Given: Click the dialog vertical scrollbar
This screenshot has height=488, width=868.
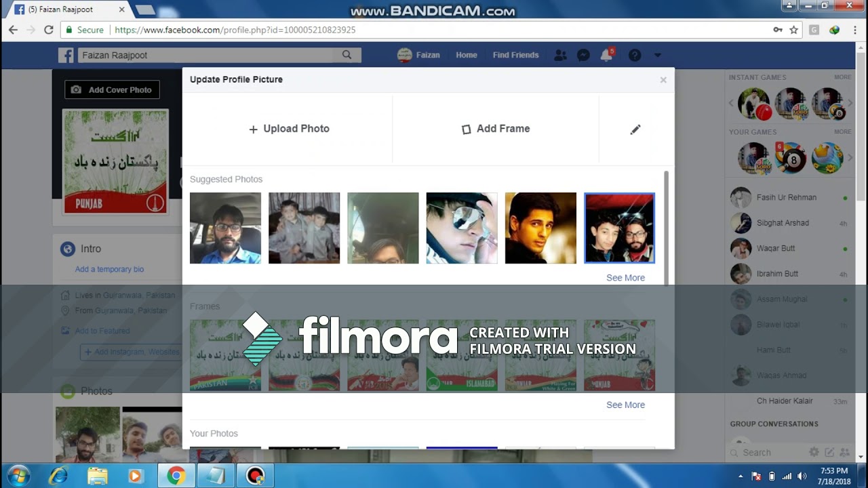Looking at the screenshot, I should 666,228.
